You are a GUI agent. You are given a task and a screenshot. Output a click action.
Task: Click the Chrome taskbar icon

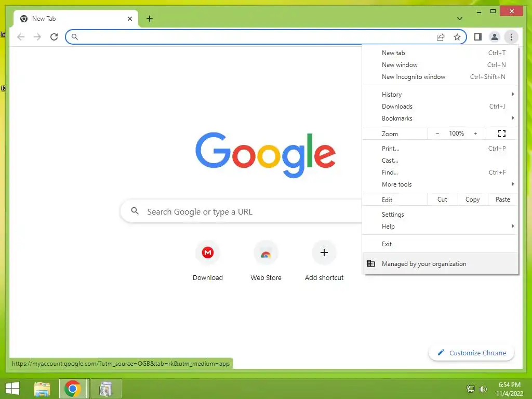(x=73, y=389)
